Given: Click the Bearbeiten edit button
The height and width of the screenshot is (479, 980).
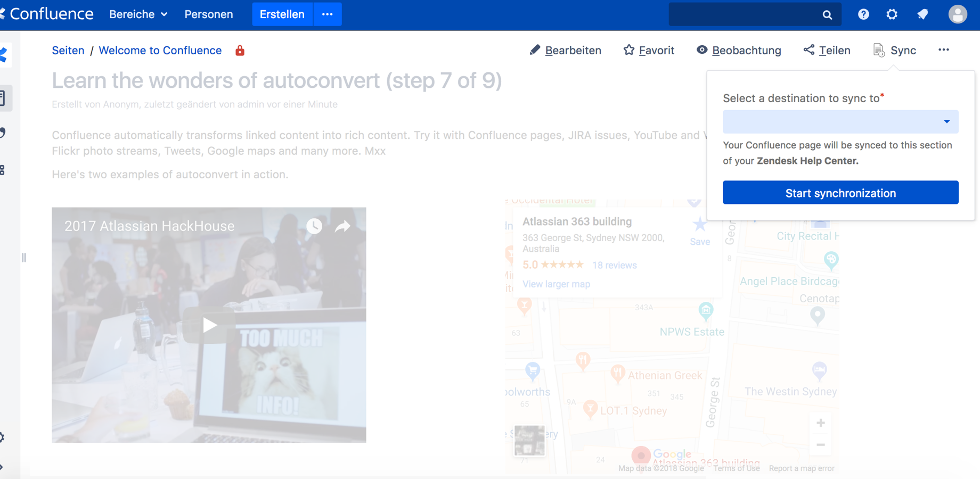Looking at the screenshot, I should tap(566, 50).
